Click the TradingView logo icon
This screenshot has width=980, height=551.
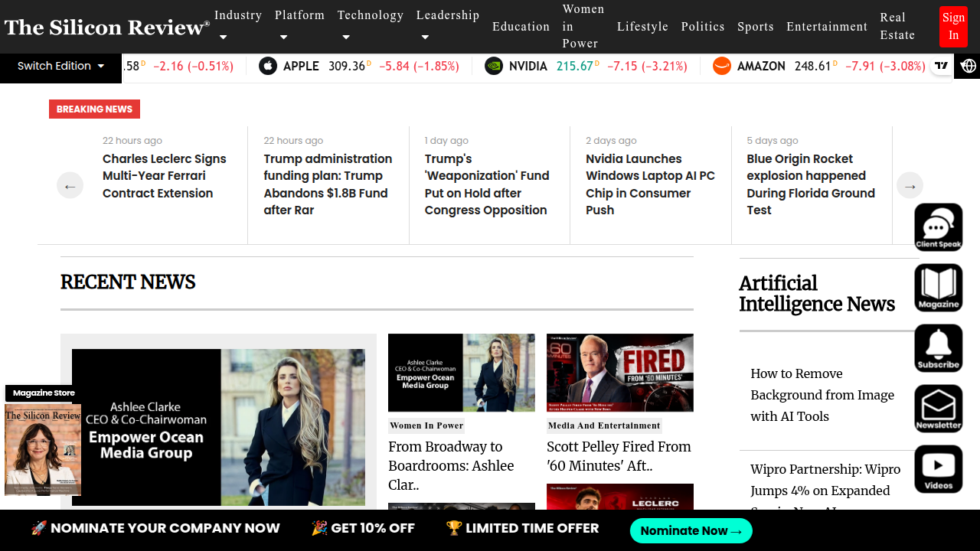click(x=942, y=66)
